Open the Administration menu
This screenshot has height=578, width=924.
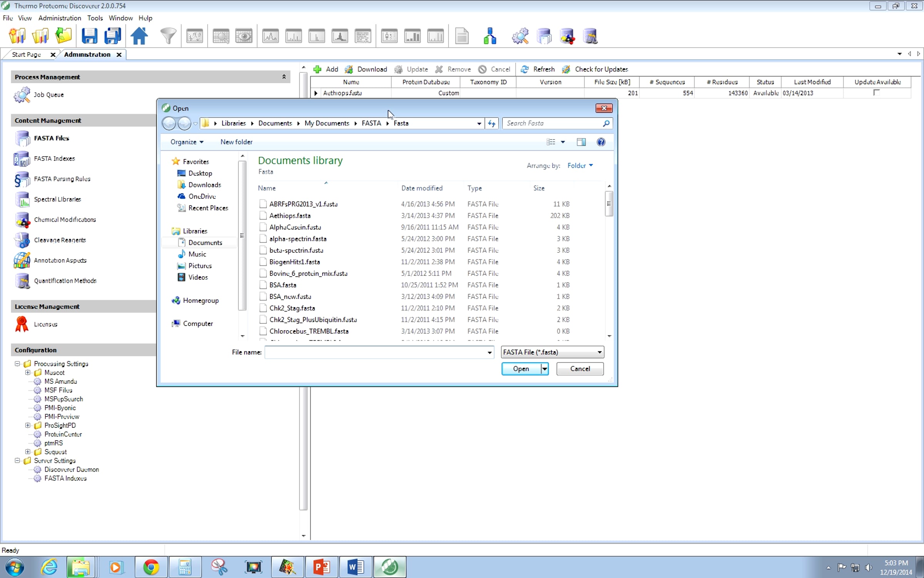pyautogui.click(x=60, y=18)
